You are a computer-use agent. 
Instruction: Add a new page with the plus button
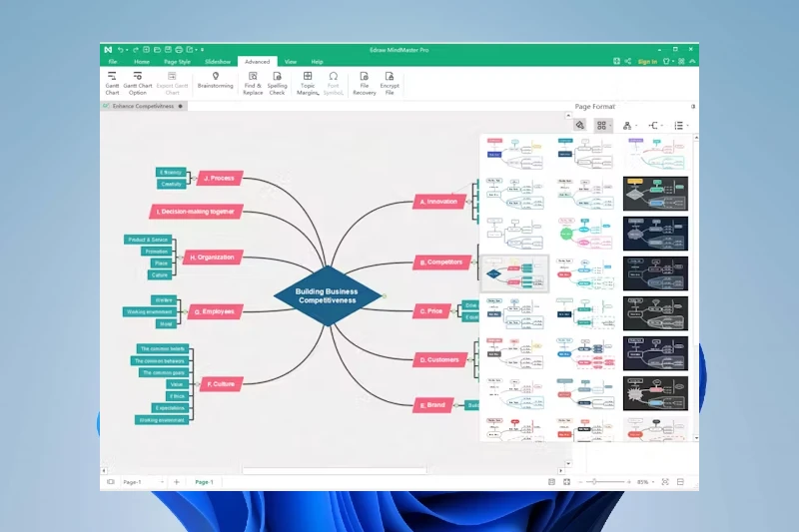[x=177, y=482]
